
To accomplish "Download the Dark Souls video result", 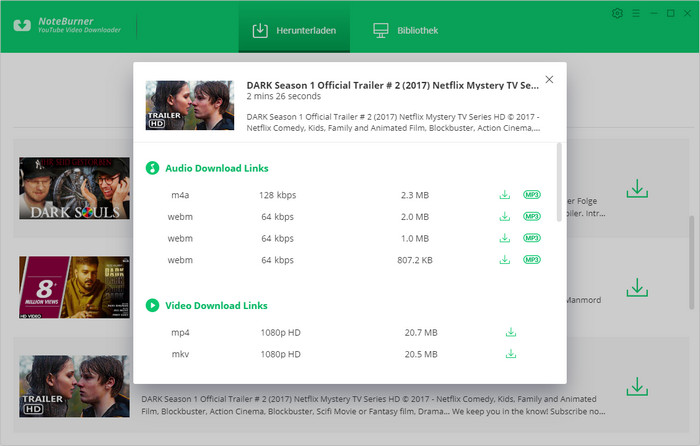I will 637,188.
